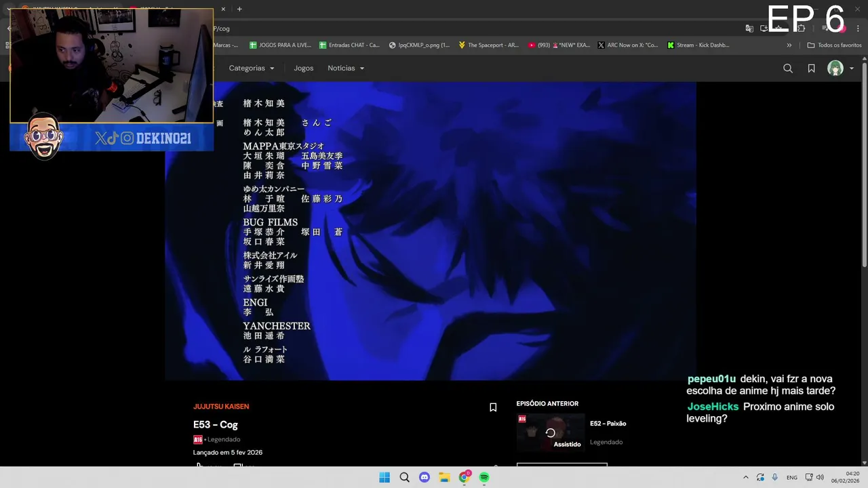This screenshot has width=868, height=488.
Task: Open the Marcas bookmark
Action: coord(226,45)
